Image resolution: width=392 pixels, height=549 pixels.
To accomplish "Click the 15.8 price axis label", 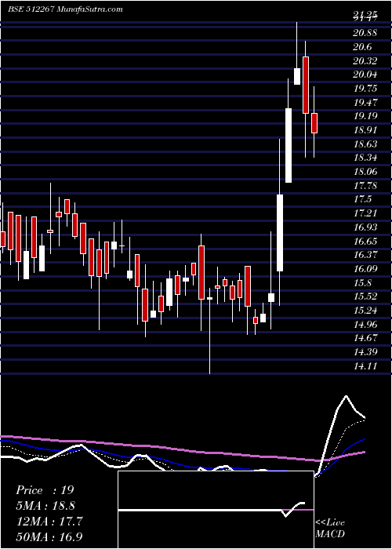I will 362,283.
